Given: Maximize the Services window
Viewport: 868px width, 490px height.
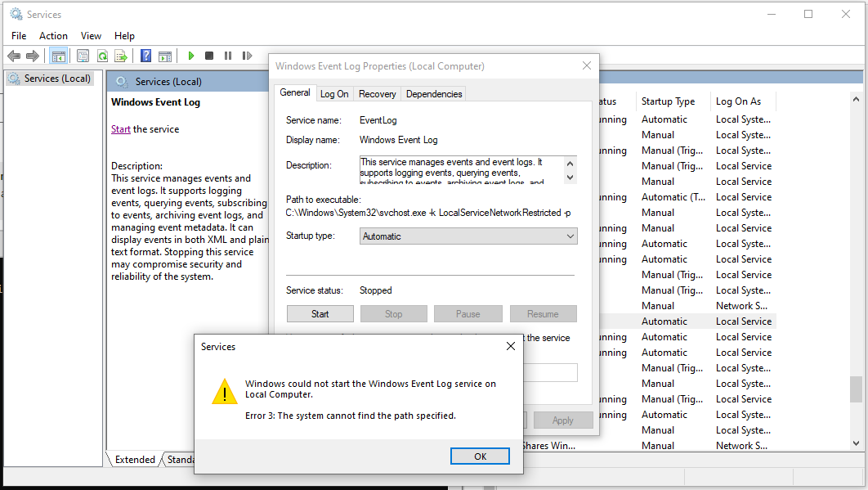Looking at the screenshot, I should (x=808, y=14).
